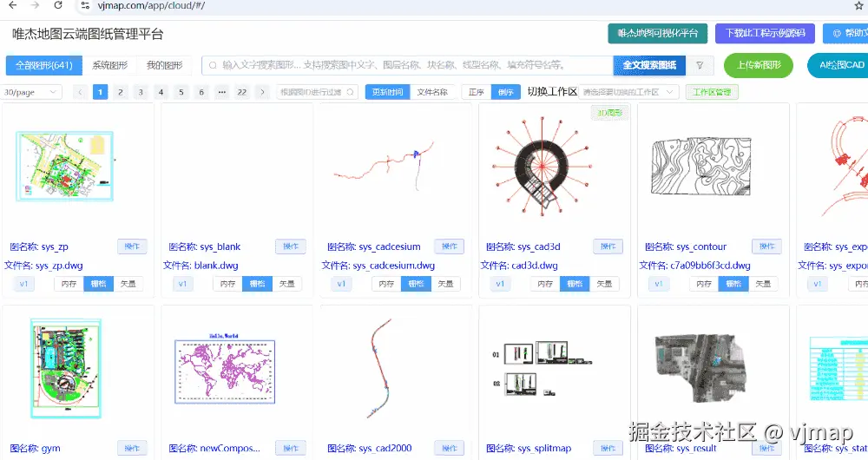Sort by 更新时间
Image resolution: width=868 pixels, height=460 pixels.
(387, 92)
